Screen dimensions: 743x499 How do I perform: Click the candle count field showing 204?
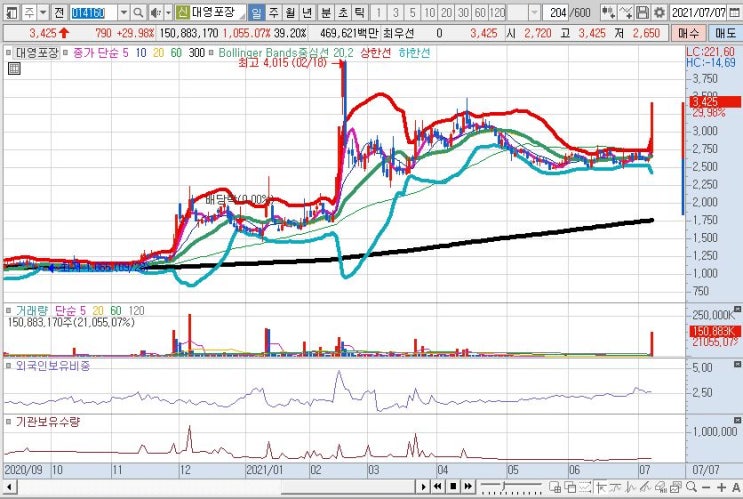555,12
